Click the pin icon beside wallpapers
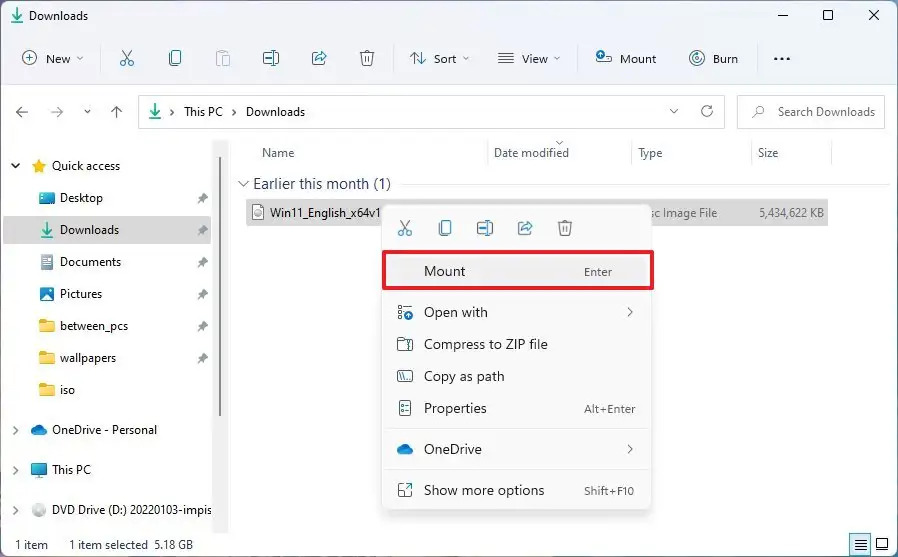 click(x=202, y=359)
